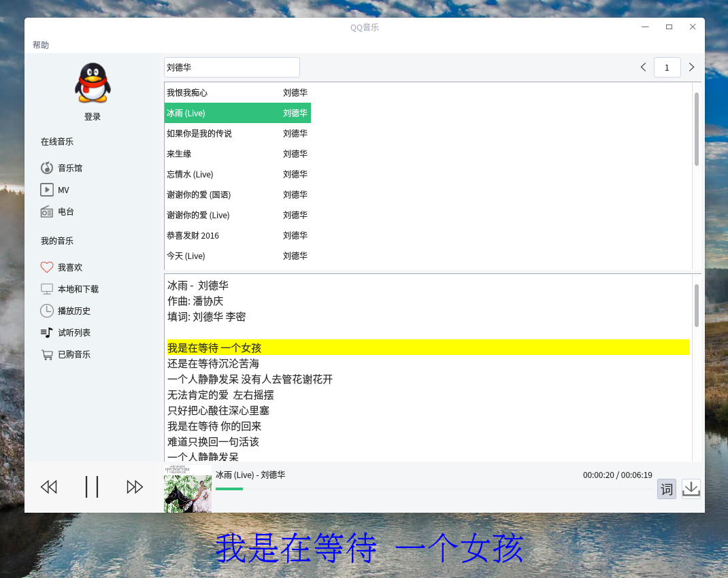Pause the current song
The image size is (728, 578).
click(92, 487)
